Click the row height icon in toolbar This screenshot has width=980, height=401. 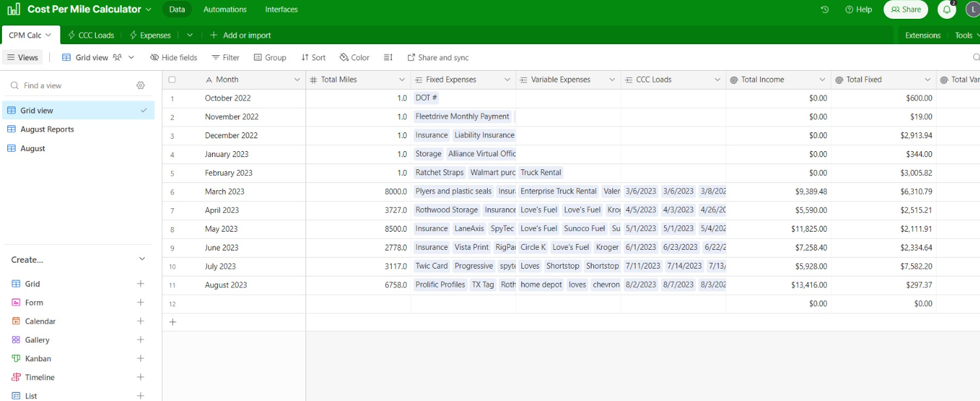388,57
